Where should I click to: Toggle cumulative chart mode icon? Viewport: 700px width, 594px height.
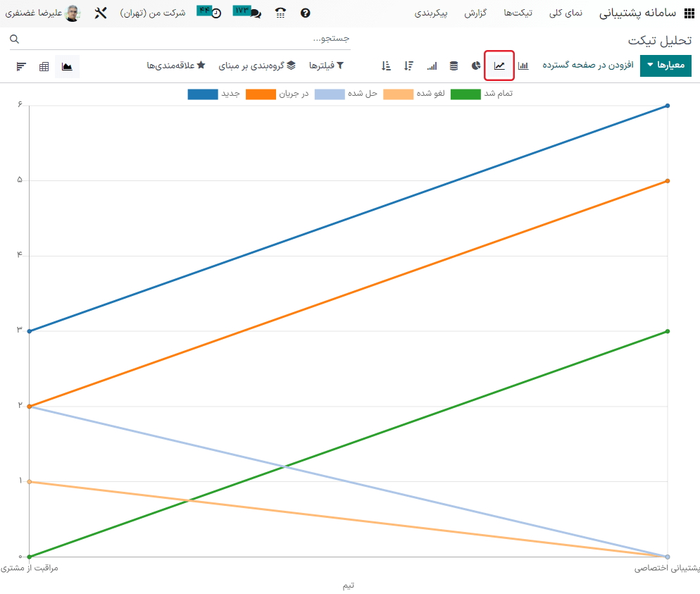point(431,66)
